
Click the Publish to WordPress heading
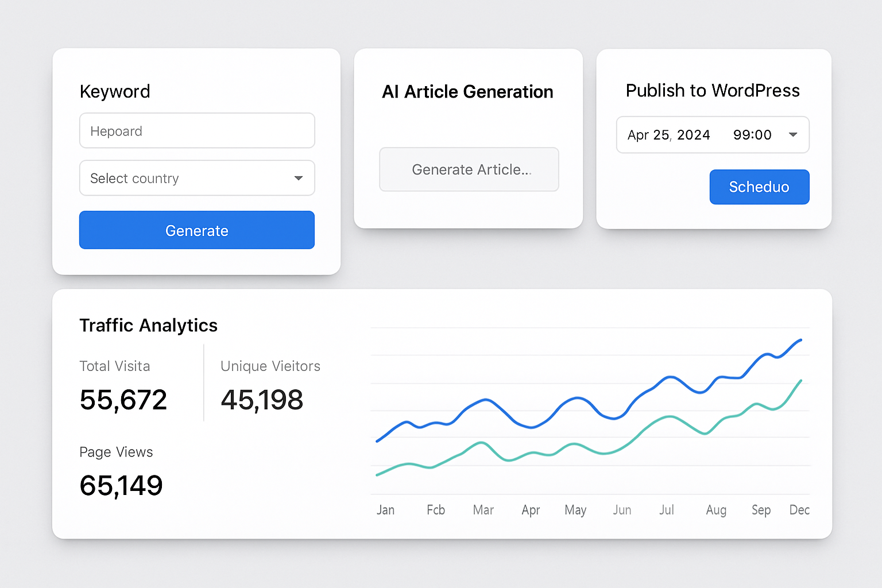713,91
